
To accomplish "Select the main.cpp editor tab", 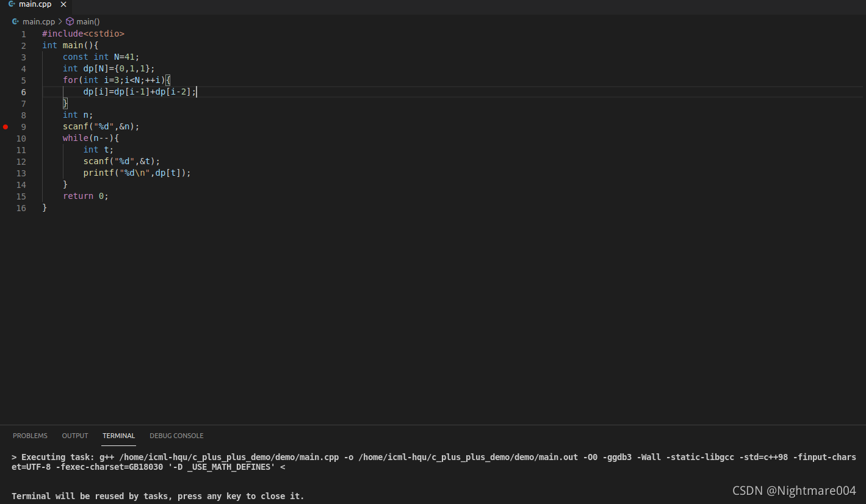I will (x=36, y=5).
